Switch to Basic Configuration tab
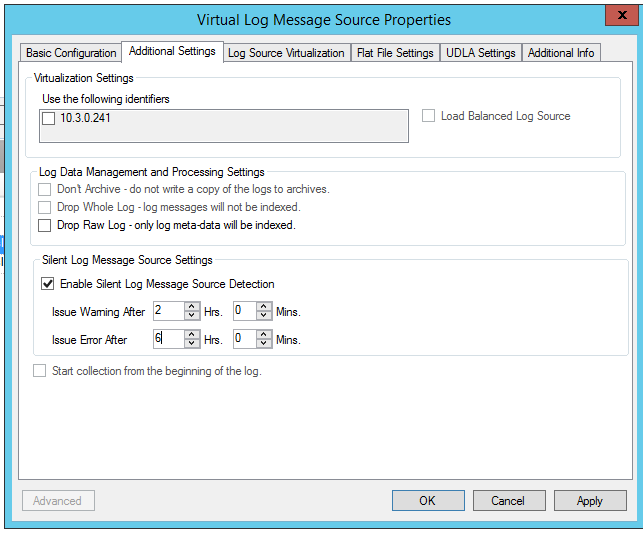Screen dimensions: 643x533 (71, 53)
